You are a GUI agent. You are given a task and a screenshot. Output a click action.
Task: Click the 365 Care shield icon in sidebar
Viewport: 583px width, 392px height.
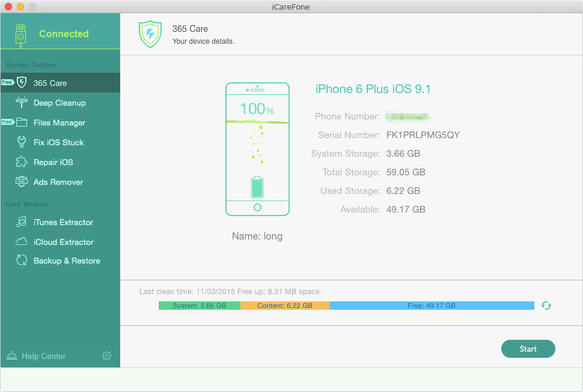click(x=22, y=82)
